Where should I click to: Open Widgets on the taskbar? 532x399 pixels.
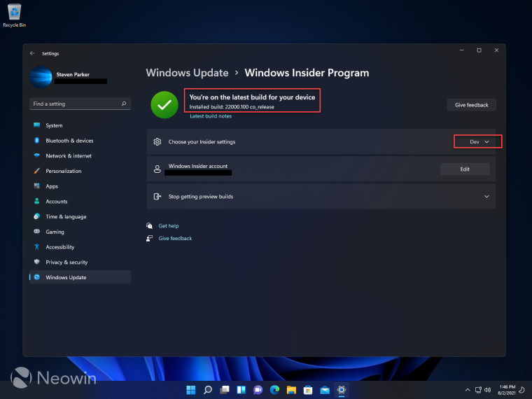[241, 390]
